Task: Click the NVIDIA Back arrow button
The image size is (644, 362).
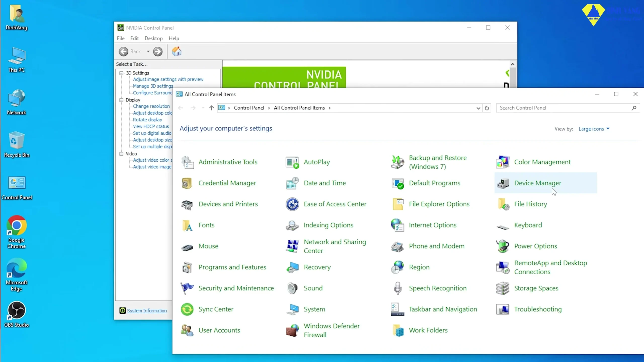Action: coord(124,52)
